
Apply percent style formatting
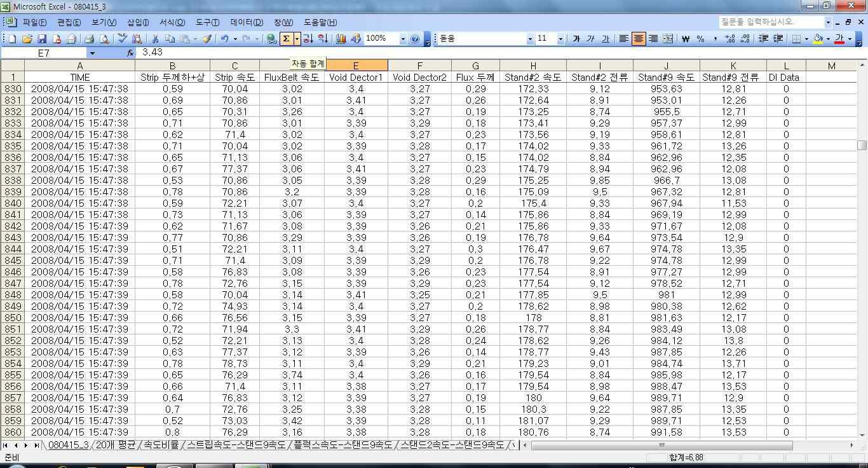pyautogui.click(x=700, y=39)
